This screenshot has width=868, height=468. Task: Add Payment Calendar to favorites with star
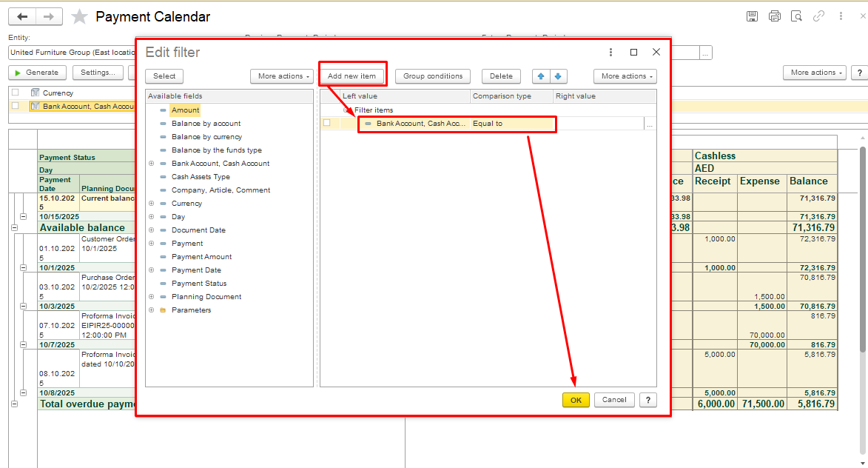(79, 17)
